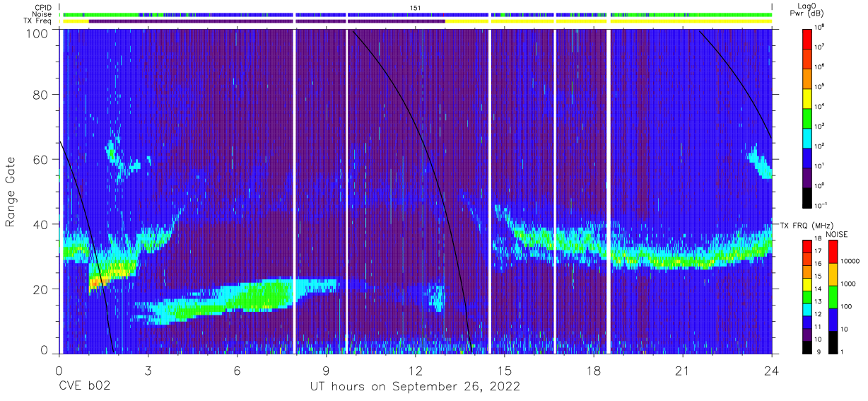Click the '6' hour tick label on x-axis
The width and height of the screenshot is (868, 401).
pos(237,371)
